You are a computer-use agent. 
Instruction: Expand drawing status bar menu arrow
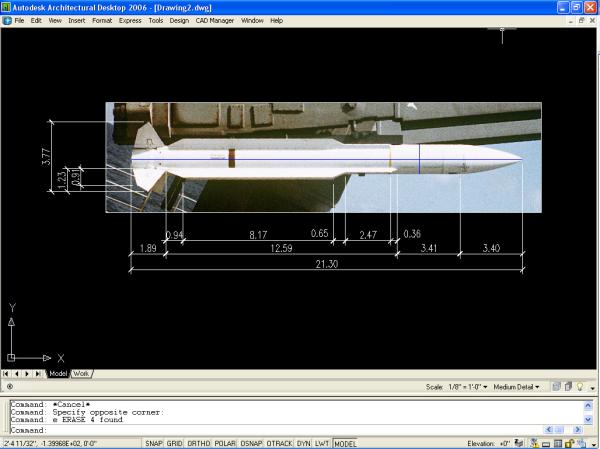tap(591, 387)
